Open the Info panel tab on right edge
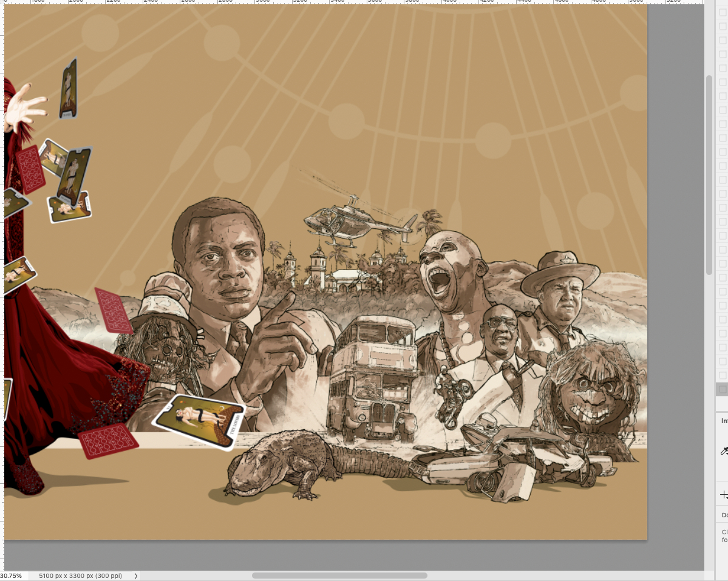This screenshot has height=581, width=728. 724,420
